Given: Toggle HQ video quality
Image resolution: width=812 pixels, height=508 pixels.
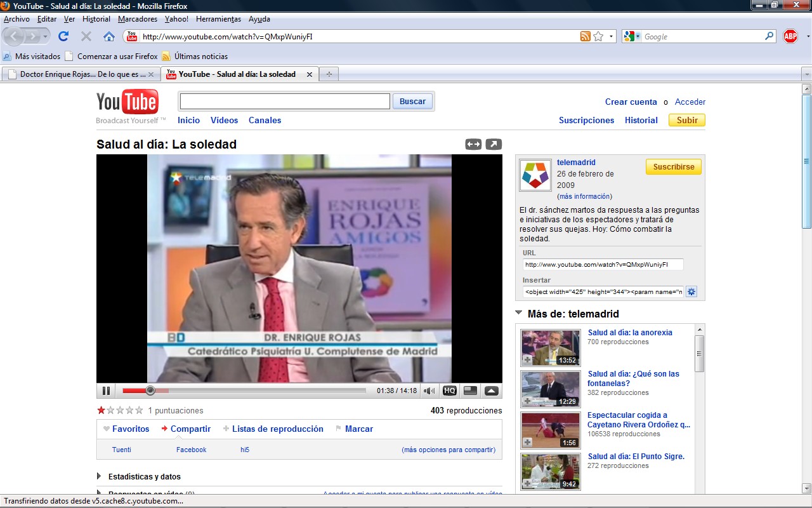Looking at the screenshot, I should [449, 391].
